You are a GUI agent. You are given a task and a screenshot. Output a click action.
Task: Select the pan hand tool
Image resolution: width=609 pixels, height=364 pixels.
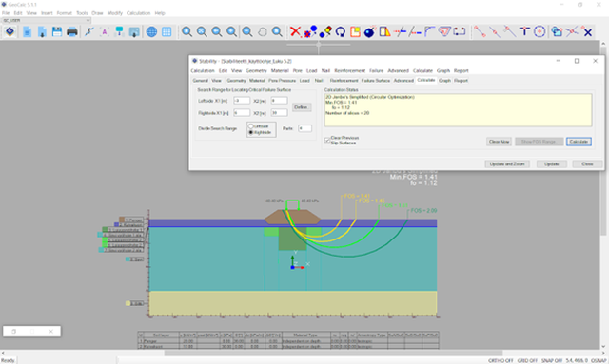[263, 31]
